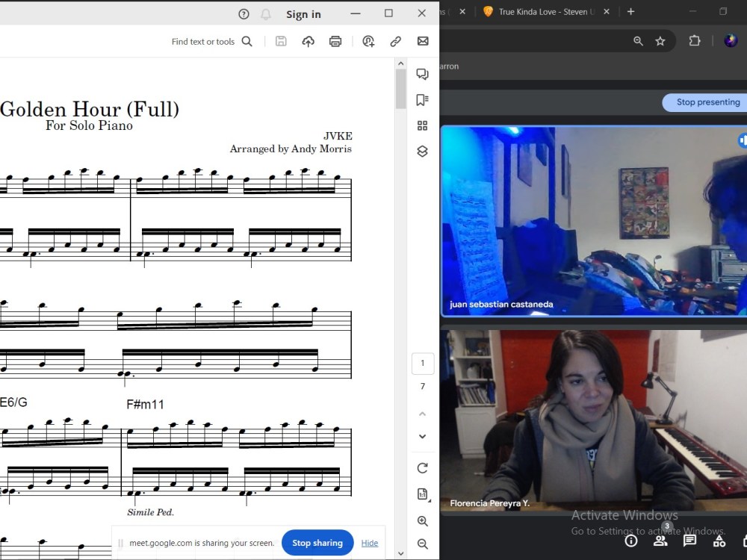
Task: Open Meet meeting details info icon
Action: [x=631, y=541]
